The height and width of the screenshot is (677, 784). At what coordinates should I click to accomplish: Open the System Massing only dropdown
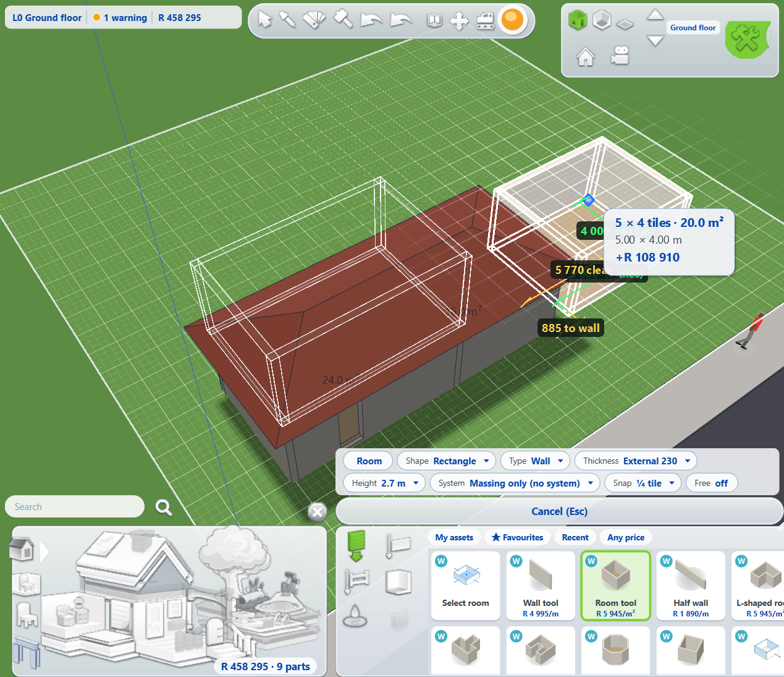515,483
